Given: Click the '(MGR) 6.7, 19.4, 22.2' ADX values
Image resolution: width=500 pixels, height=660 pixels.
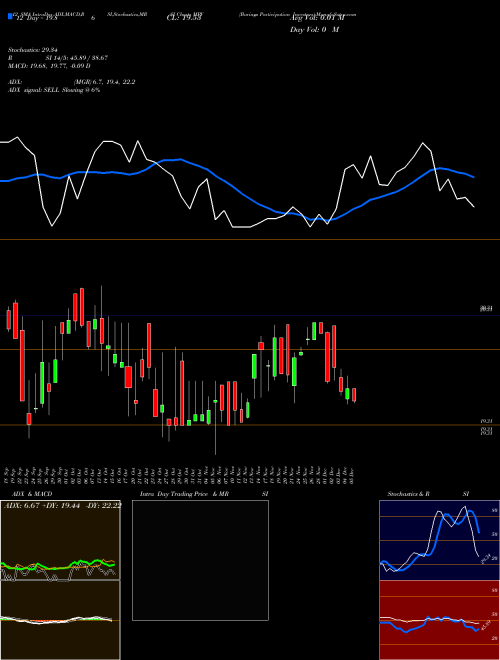Looking at the screenshot, I should [x=104, y=82].
